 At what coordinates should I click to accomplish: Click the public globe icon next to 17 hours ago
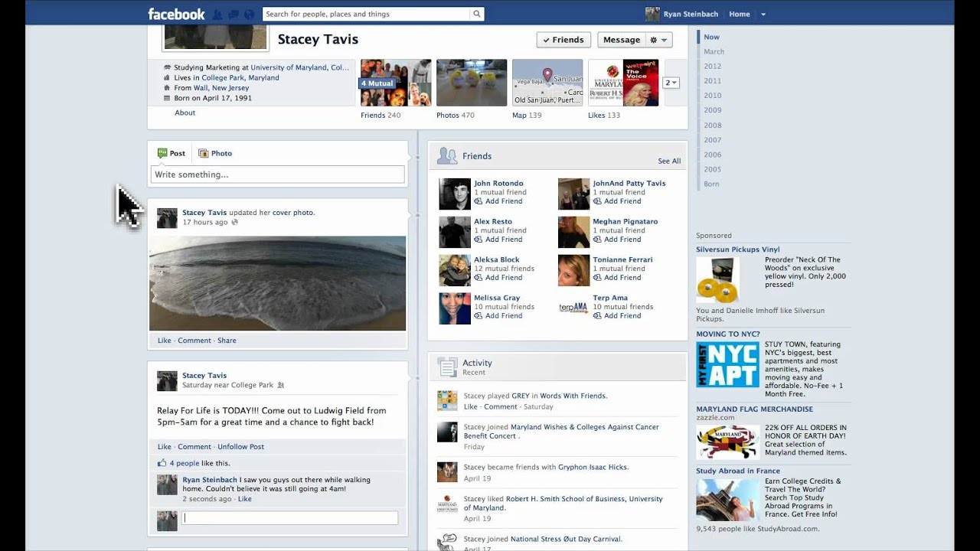pyautogui.click(x=234, y=222)
